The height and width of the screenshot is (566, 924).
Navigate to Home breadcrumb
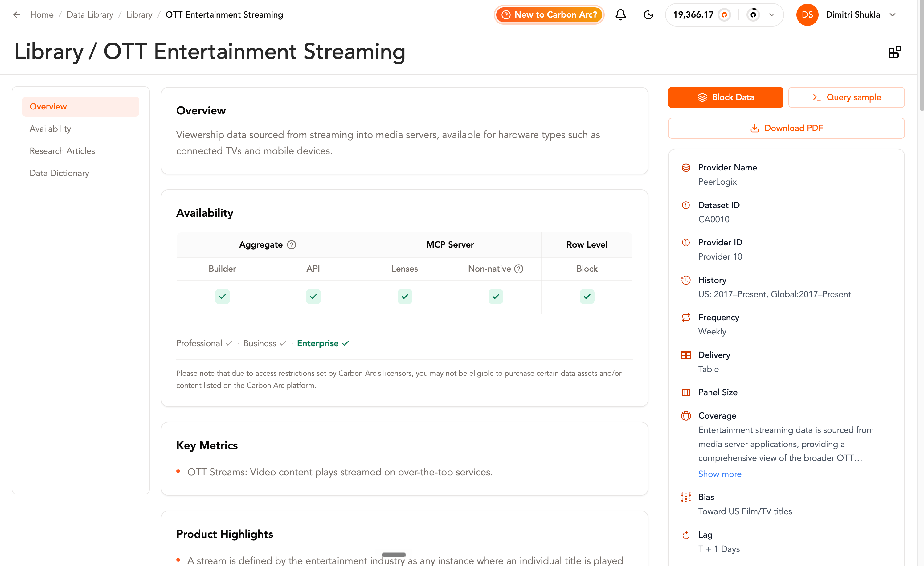tap(42, 14)
